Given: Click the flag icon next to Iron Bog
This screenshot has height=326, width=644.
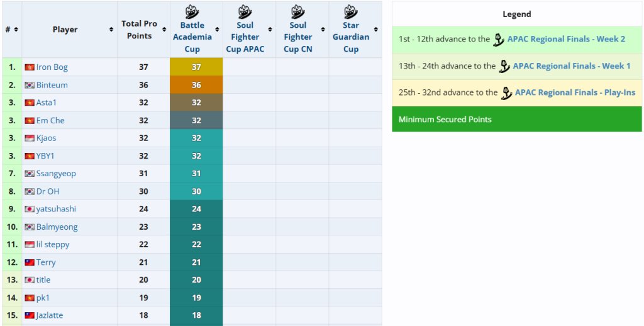Looking at the screenshot, I should coord(30,67).
